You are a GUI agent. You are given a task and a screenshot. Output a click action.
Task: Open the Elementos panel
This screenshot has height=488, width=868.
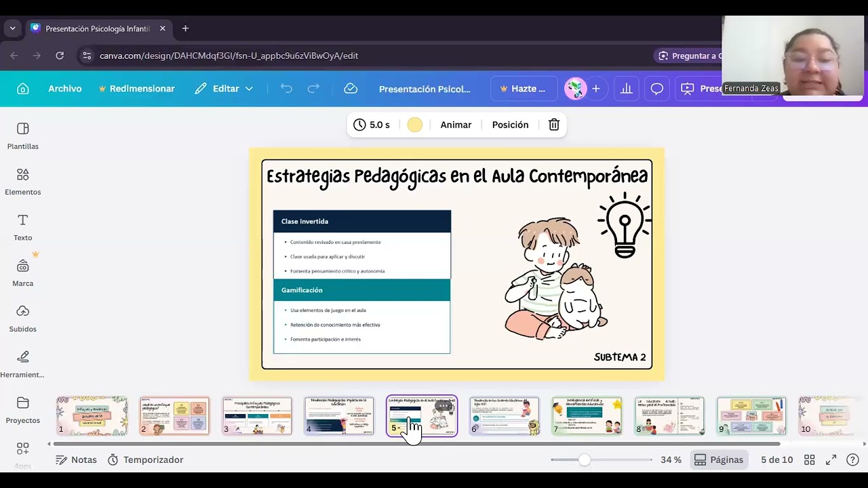(22, 182)
